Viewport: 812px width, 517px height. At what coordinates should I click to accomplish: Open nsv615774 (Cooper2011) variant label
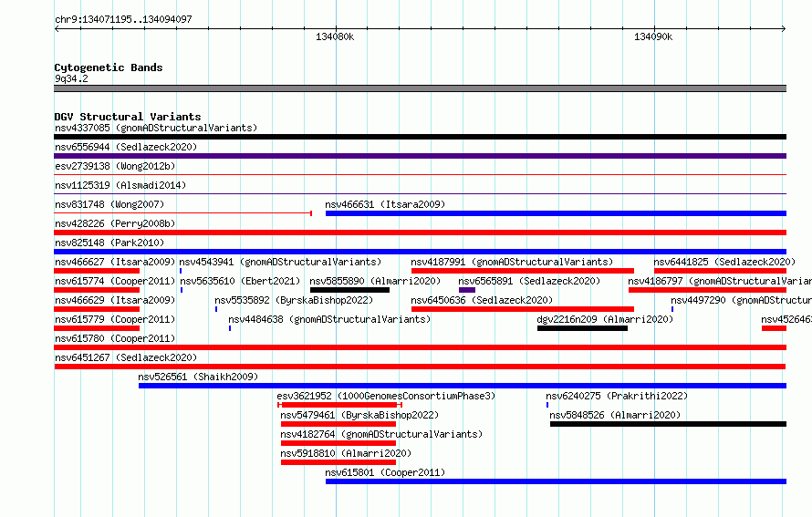115,281
